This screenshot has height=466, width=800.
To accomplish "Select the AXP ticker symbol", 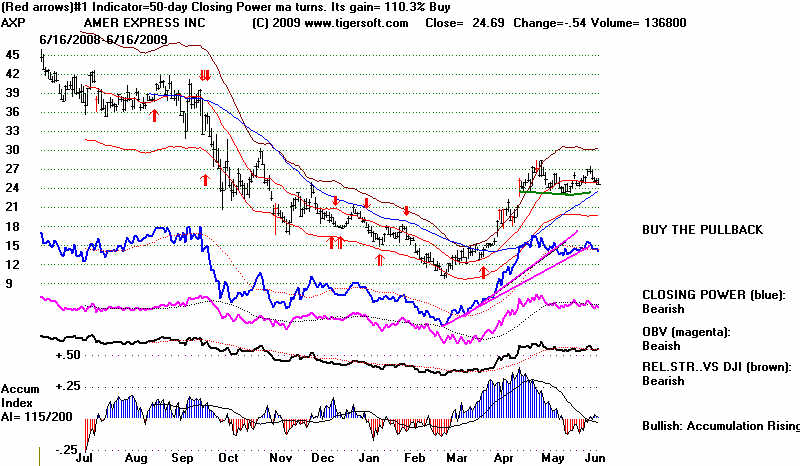I will [13, 22].
